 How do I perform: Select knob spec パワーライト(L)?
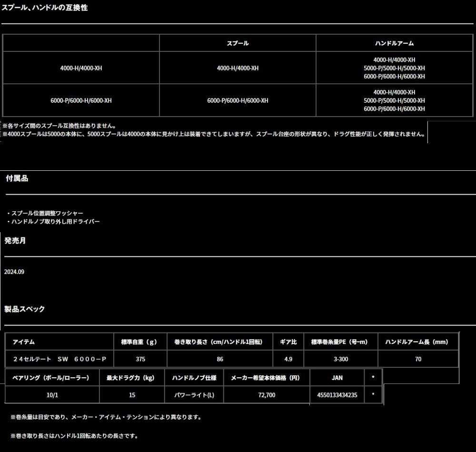tap(194, 395)
